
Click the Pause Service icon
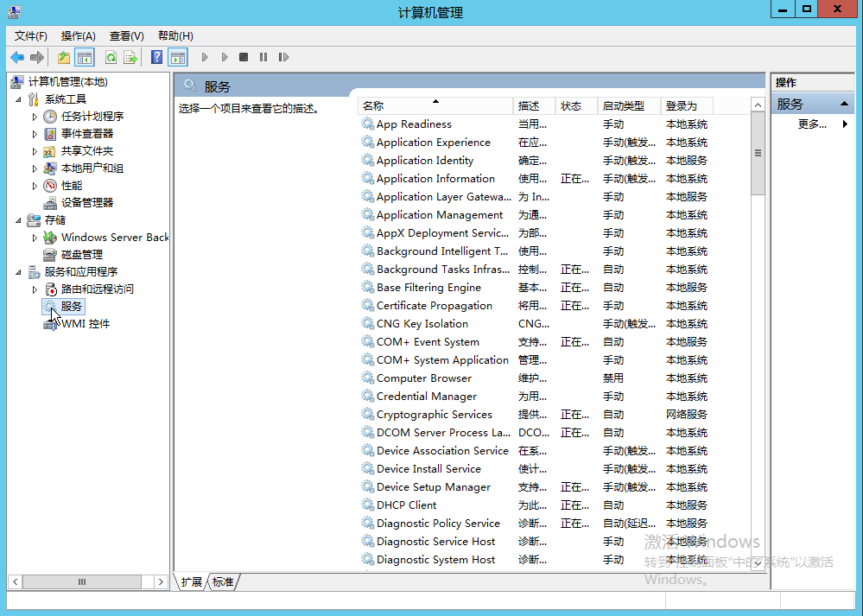(x=263, y=57)
